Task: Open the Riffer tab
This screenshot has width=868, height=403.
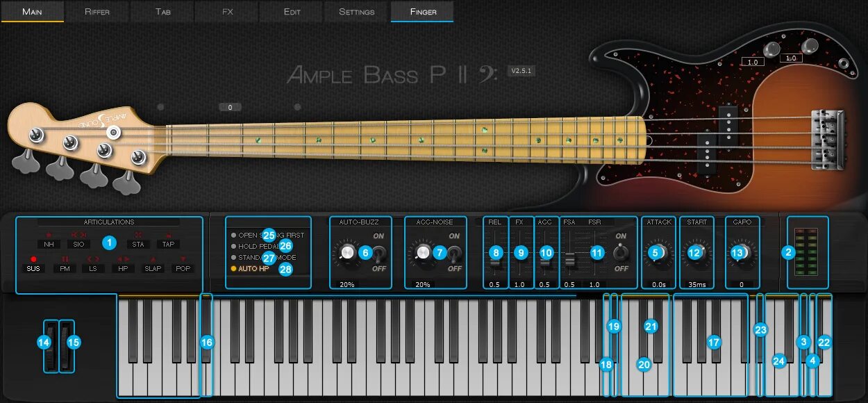Action: (x=97, y=11)
